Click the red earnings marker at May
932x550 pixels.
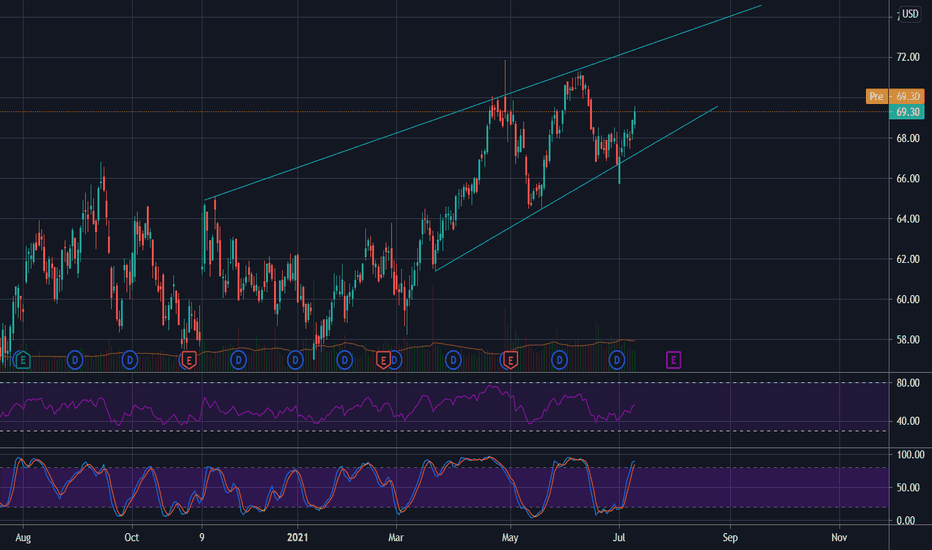pos(510,360)
